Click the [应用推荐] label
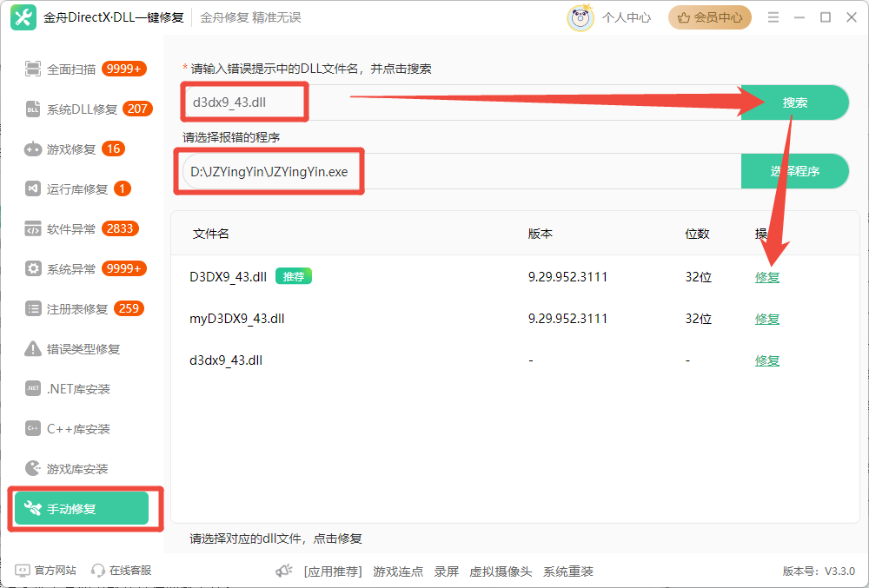Image resolution: width=869 pixels, height=588 pixels. click(333, 571)
